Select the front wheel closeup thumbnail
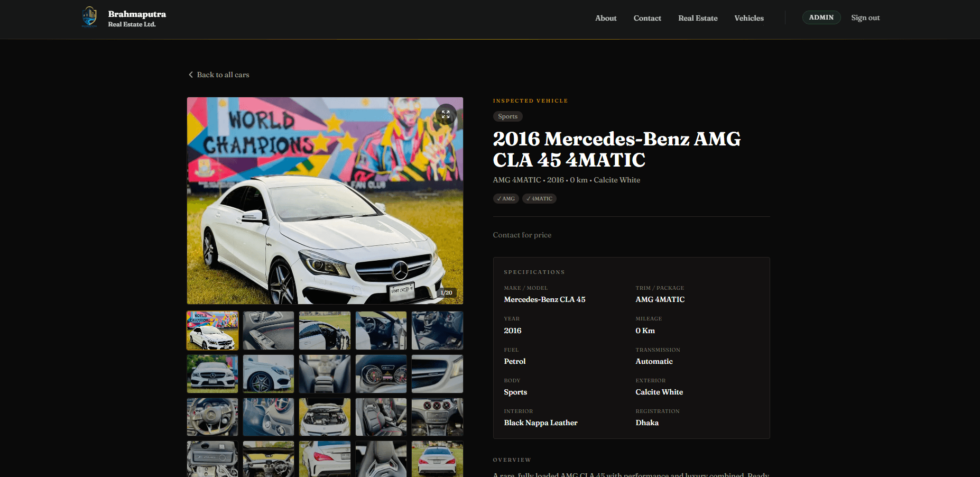The height and width of the screenshot is (477, 980). 269,374
